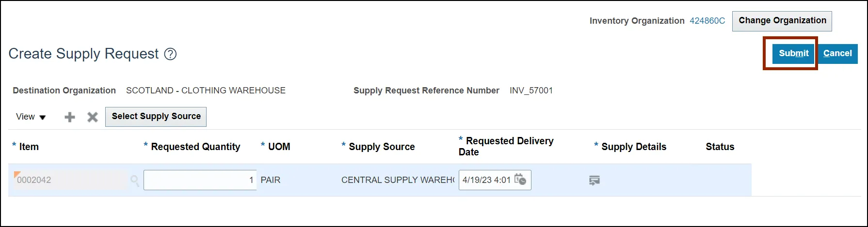Focus the Requested Delivery Date field
868x227 pixels.
[x=486, y=180]
